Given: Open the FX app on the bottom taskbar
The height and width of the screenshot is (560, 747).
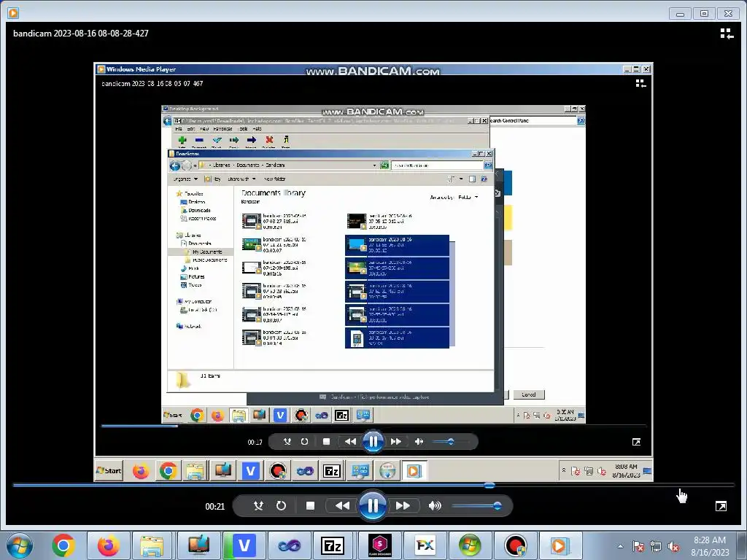Looking at the screenshot, I should pos(425,545).
